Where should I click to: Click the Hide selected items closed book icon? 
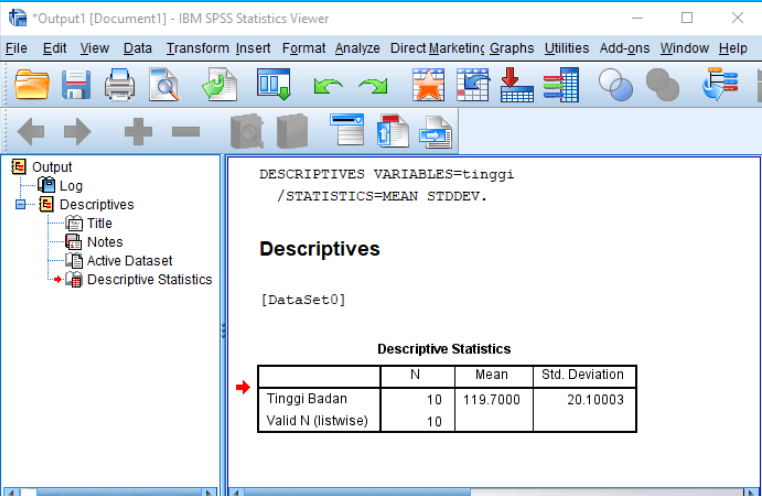click(292, 131)
